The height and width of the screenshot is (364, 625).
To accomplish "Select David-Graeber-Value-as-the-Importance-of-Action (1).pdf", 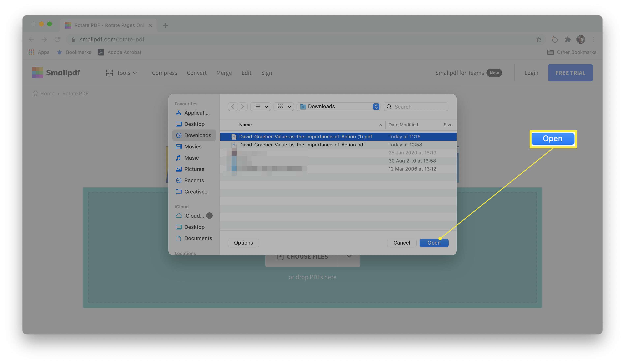I will [x=305, y=137].
